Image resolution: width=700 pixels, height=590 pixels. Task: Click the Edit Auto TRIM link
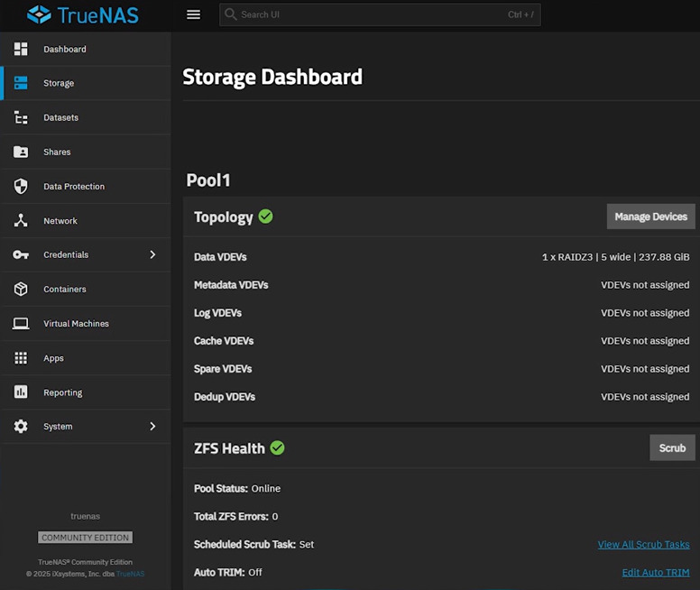(x=656, y=572)
